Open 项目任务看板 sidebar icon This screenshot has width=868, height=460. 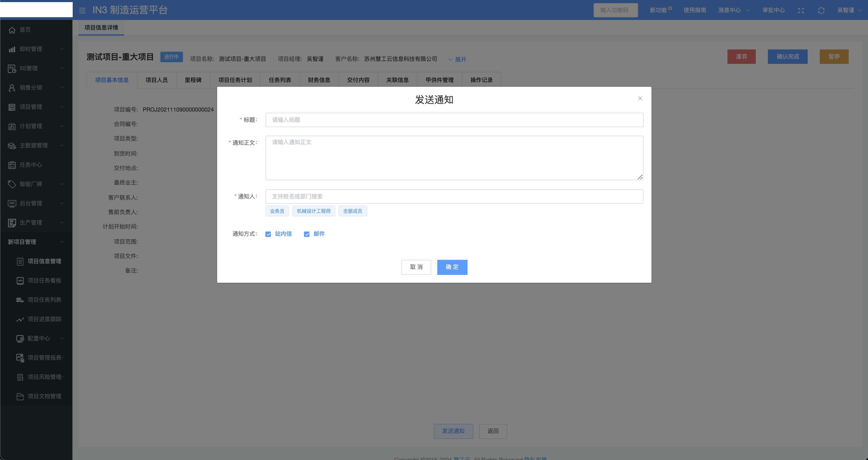20,281
